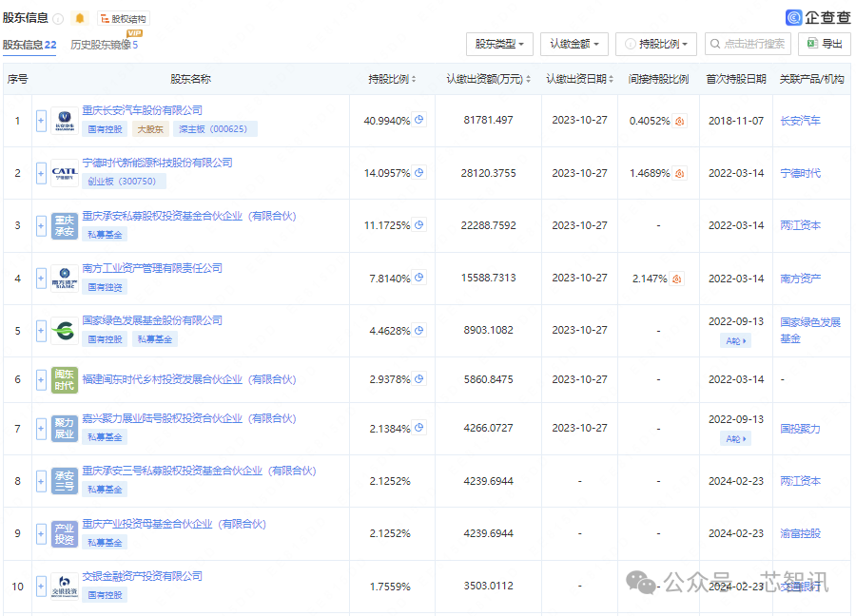Image resolution: width=856 pixels, height=616 pixels.
Task: Click the green 国家绿色发展基金 logo
Action: tap(65, 331)
